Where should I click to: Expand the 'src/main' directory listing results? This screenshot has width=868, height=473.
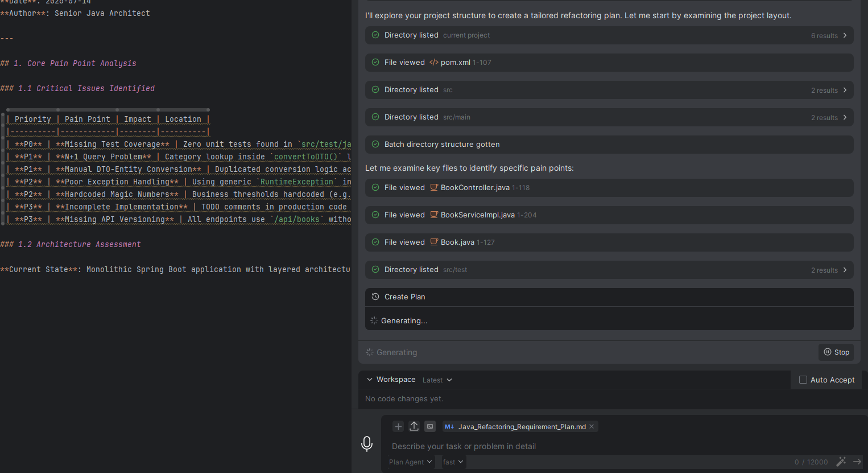click(x=845, y=117)
